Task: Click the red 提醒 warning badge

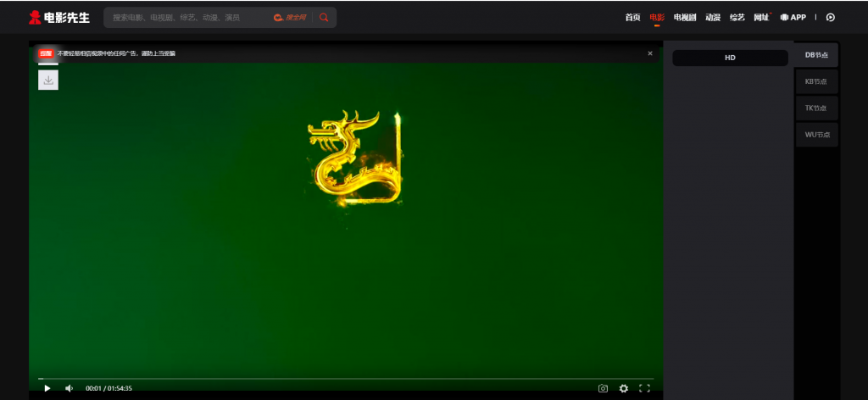Action: pos(46,53)
